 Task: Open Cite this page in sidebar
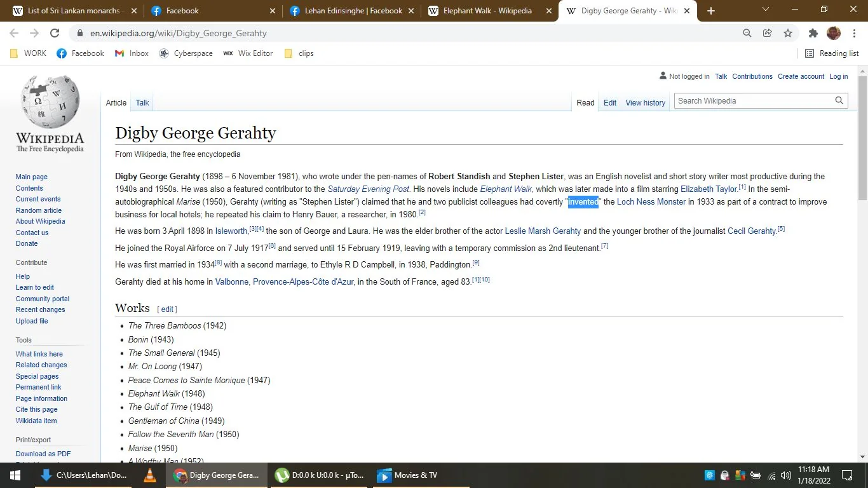point(37,409)
